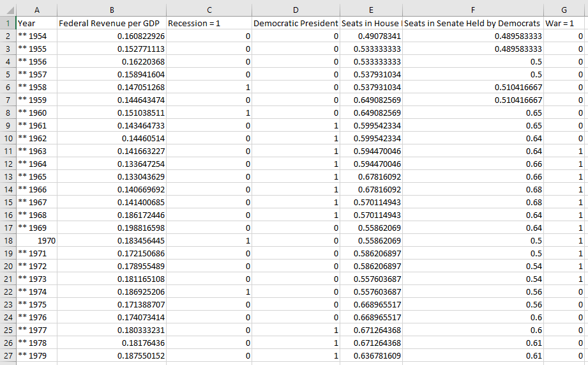Image resolution: width=588 pixels, height=365 pixels.
Task: Select row 27 header
Action: 8,355
